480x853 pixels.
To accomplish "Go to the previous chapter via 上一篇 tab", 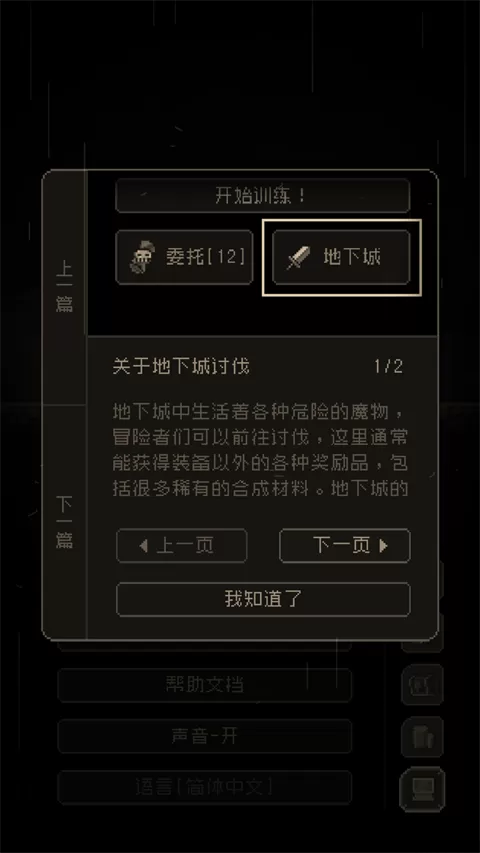I will pyautogui.click(x=65, y=288).
